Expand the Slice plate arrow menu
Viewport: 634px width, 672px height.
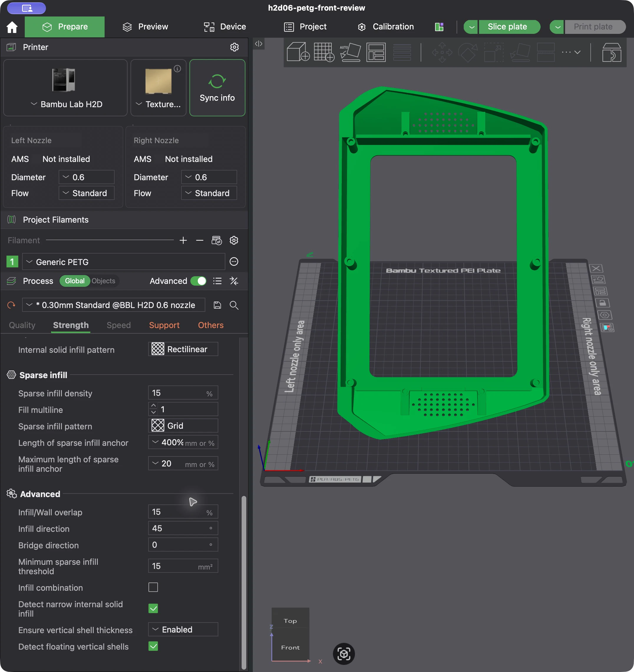(x=471, y=27)
